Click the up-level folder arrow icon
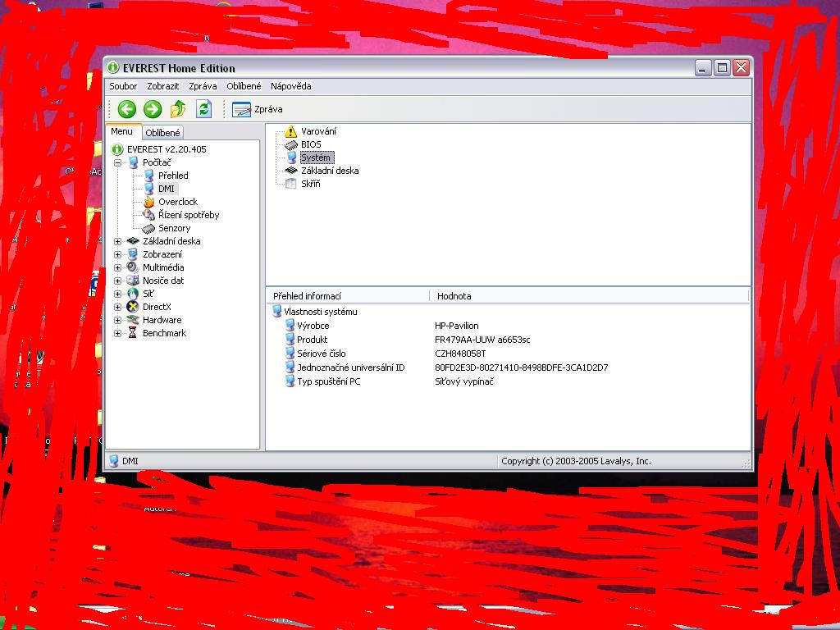The width and height of the screenshot is (840, 630). coord(178,109)
